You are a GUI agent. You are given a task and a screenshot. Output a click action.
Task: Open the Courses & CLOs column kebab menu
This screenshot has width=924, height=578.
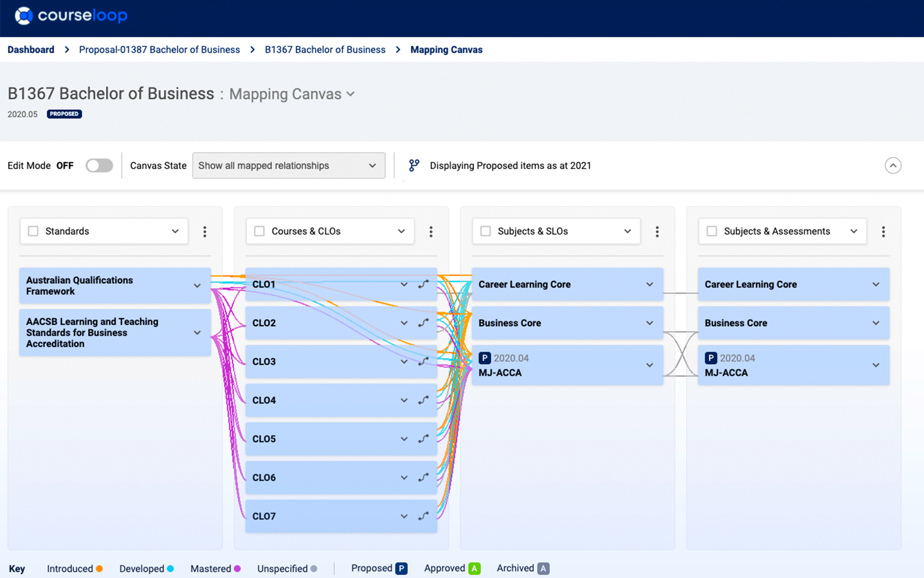click(431, 232)
